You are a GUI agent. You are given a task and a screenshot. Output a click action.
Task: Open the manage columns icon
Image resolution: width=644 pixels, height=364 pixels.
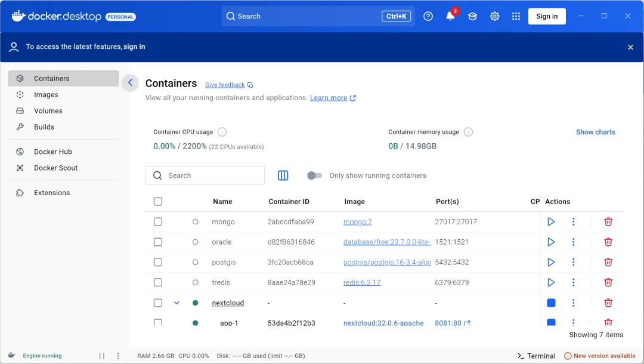[x=283, y=175]
